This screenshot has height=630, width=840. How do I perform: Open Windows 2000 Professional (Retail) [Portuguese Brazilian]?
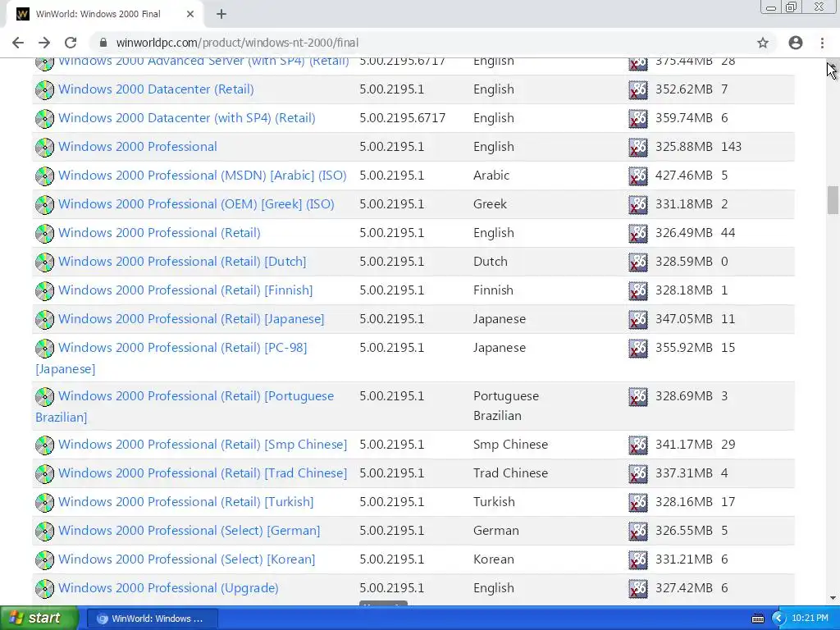pos(195,396)
